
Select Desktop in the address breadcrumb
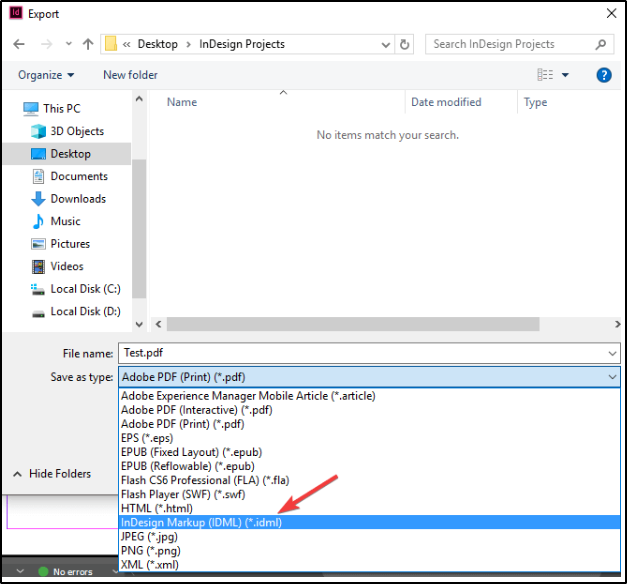tap(158, 44)
